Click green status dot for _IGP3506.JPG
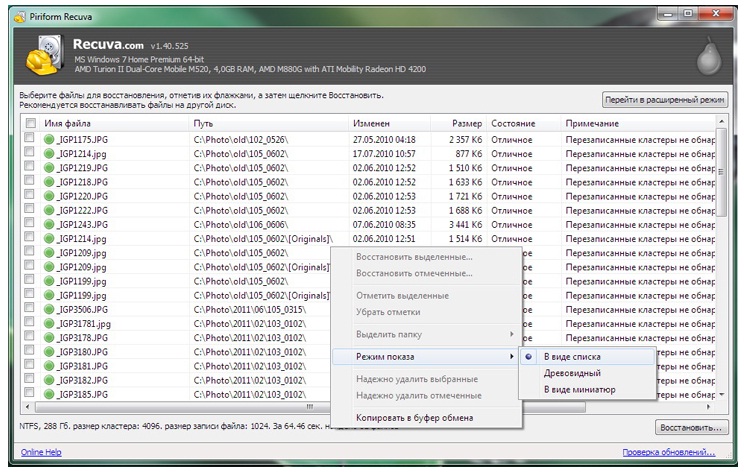 (x=49, y=309)
